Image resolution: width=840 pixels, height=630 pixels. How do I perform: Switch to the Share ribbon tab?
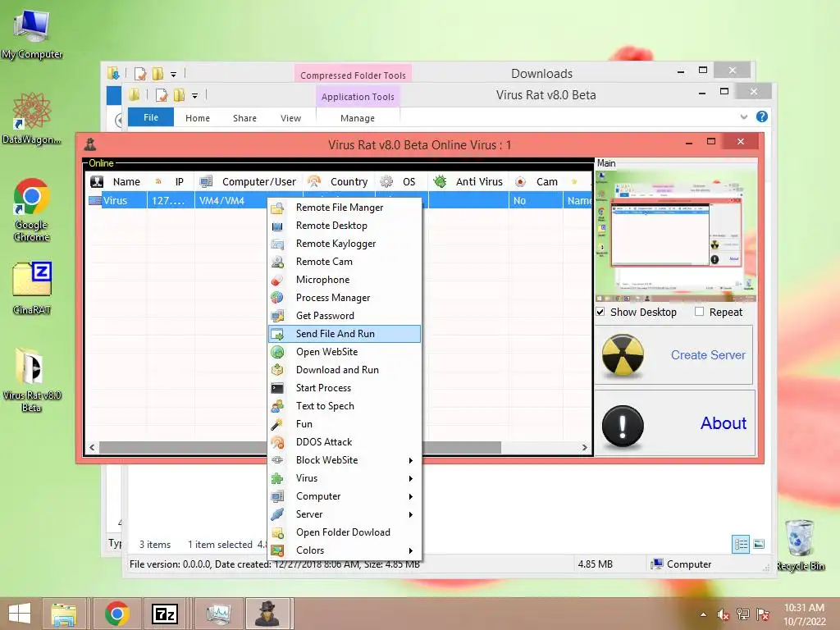244,118
